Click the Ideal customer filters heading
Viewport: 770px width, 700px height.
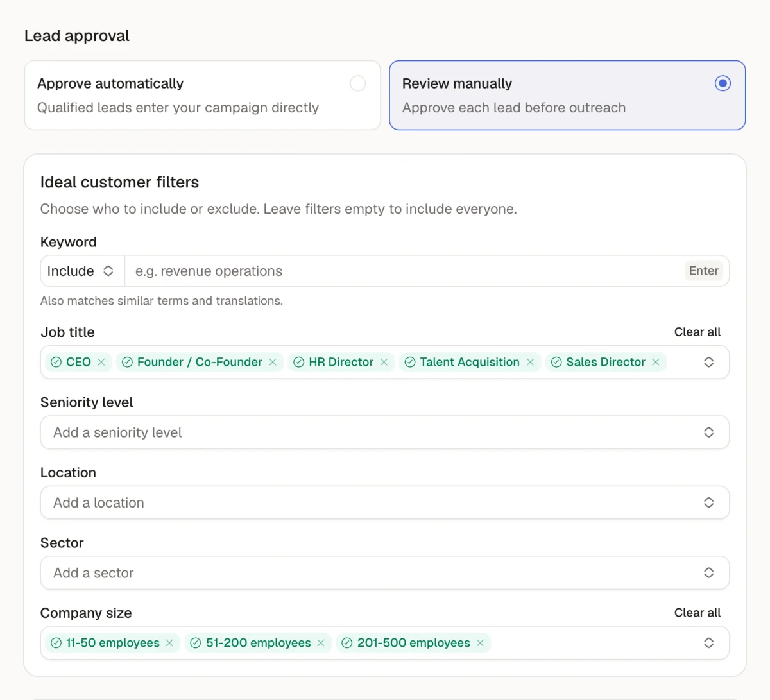[119, 182]
